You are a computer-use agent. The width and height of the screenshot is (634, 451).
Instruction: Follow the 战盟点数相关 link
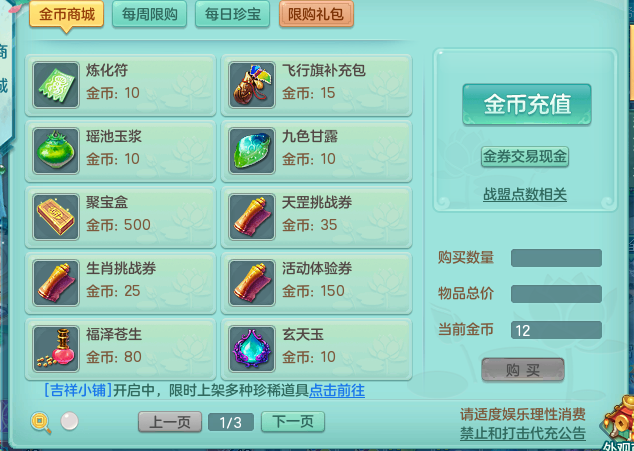[525, 195]
